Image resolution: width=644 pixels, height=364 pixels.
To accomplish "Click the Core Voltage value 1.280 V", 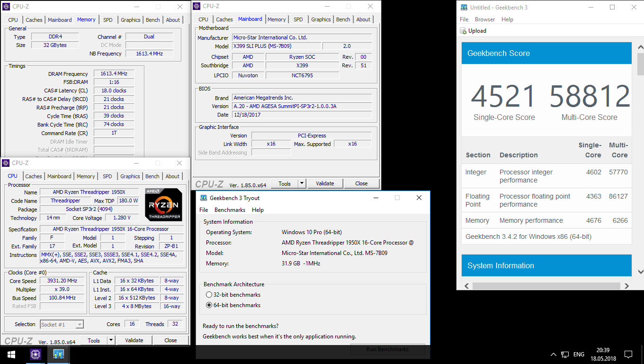I will point(122,218).
